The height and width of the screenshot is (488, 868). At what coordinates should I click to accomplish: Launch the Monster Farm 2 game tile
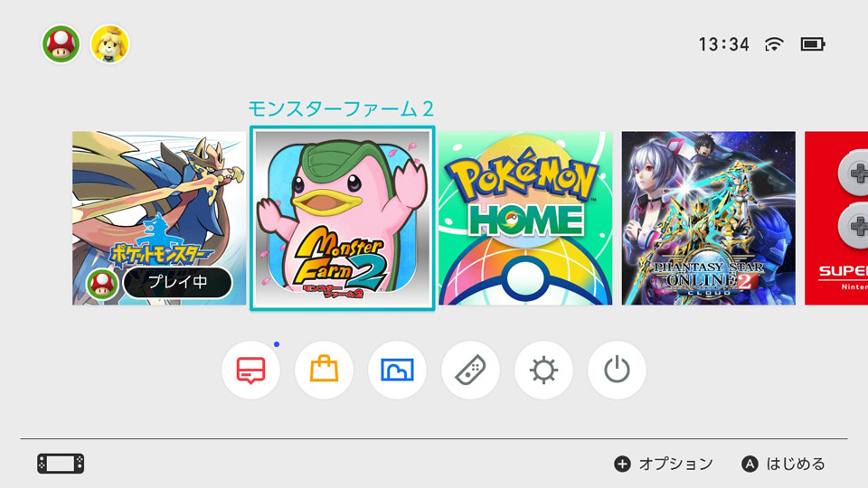coord(342,218)
